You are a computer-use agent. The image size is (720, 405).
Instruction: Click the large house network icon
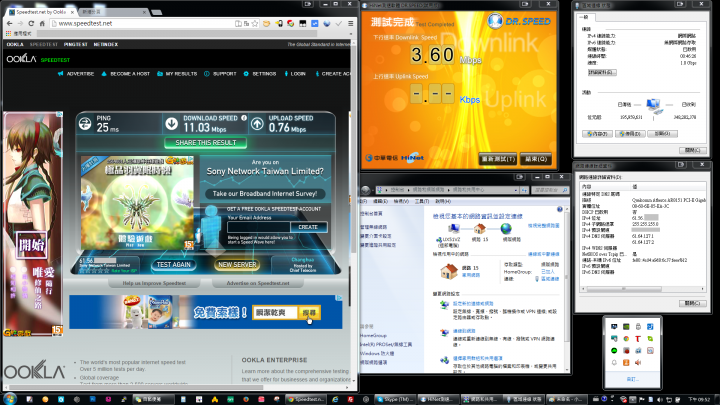click(449, 271)
